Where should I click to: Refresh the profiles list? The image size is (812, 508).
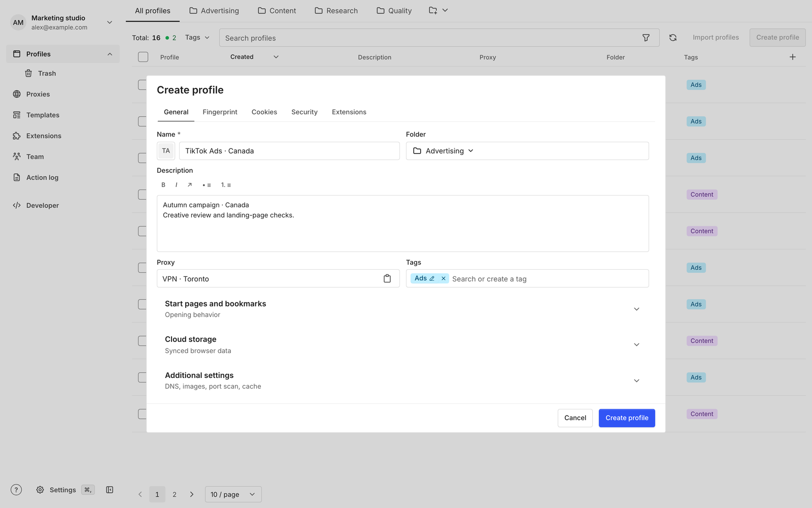[673, 38]
